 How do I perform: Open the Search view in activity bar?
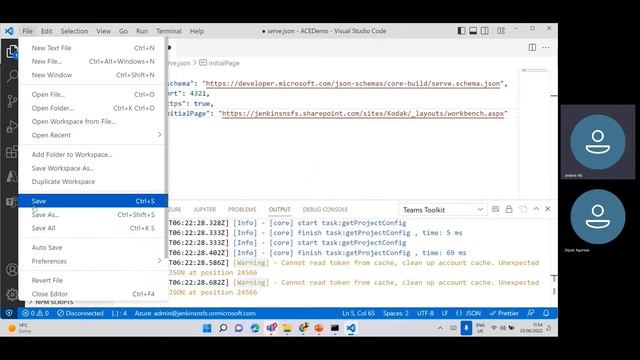12,76
